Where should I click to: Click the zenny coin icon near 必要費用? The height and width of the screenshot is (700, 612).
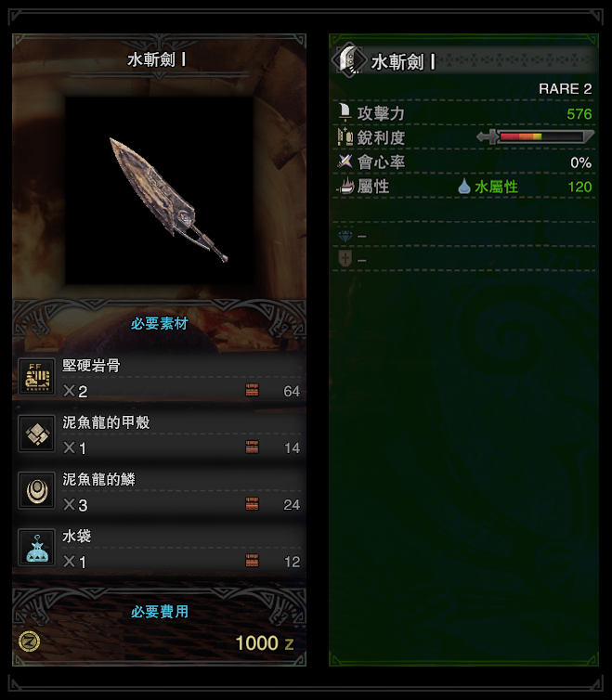pyautogui.click(x=30, y=642)
